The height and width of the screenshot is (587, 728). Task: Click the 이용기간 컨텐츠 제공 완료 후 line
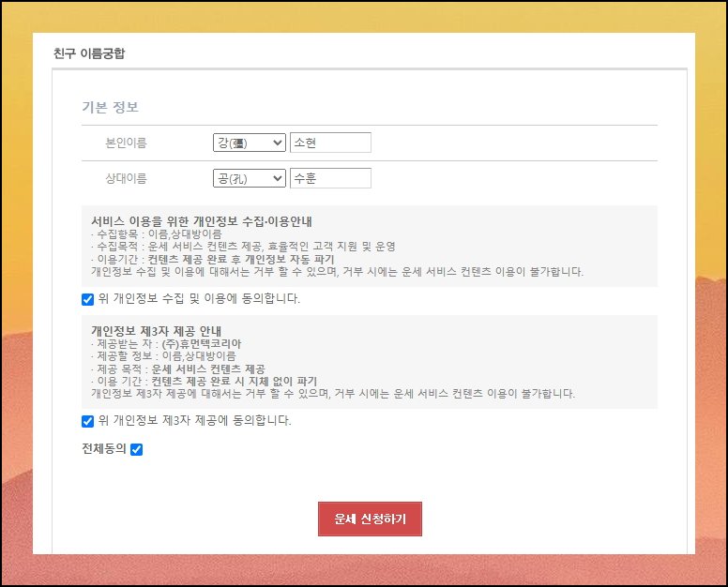click(213, 259)
